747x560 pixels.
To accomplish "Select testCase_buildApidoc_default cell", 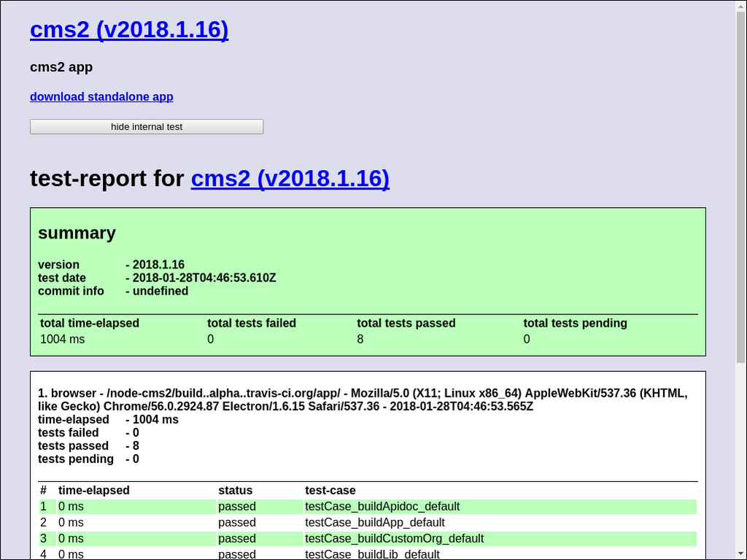I will (500, 506).
